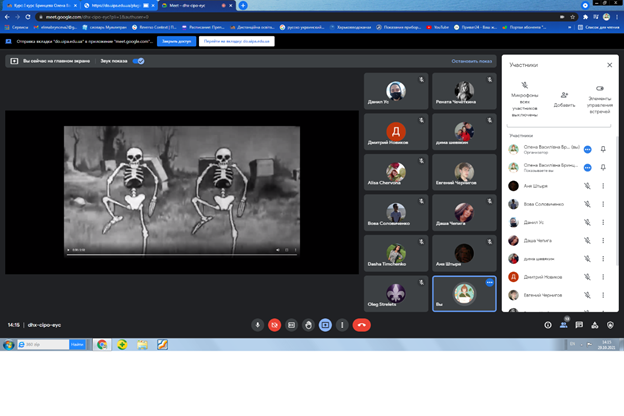Screen dimensions: 624x416
Task: Open the folder icon in the taskbar
Action: click(x=142, y=344)
